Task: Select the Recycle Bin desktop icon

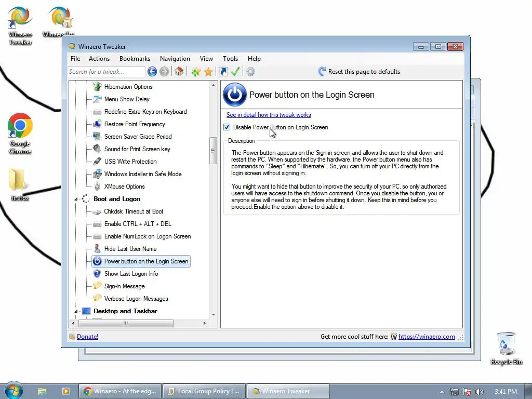Action: [x=506, y=349]
